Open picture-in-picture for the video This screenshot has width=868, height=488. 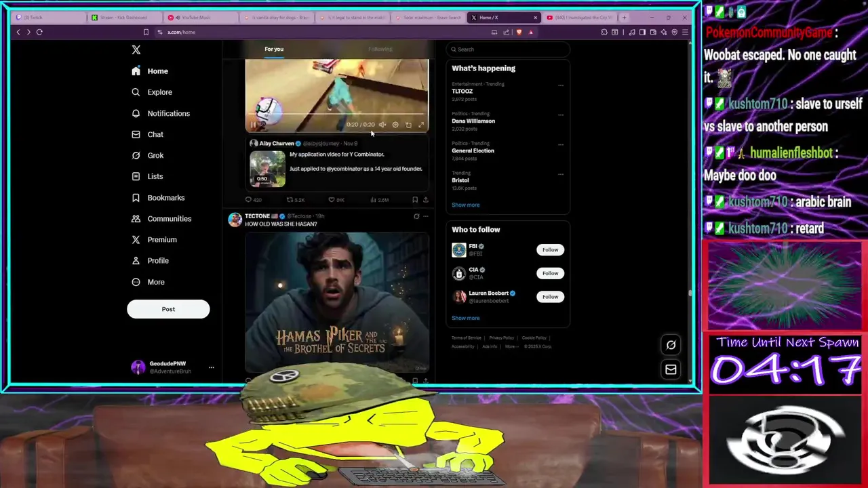[x=408, y=125]
